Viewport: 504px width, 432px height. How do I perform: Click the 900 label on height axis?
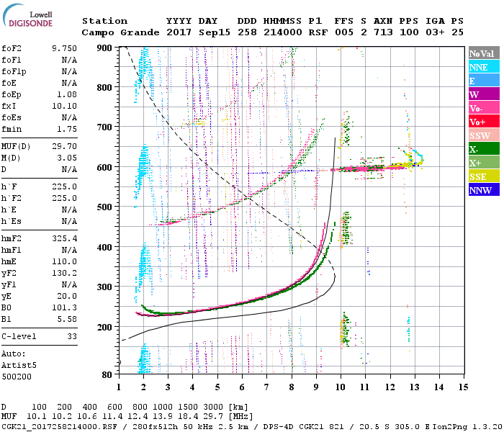(x=105, y=48)
